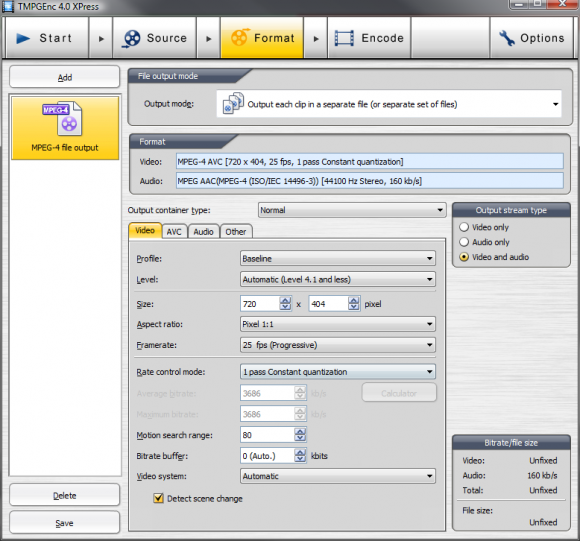This screenshot has width=580, height=541.
Task: Click the Audio format summary field
Action: (370, 181)
